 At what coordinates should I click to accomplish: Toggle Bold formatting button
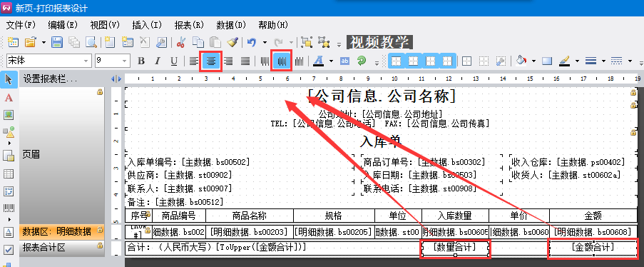141,61
